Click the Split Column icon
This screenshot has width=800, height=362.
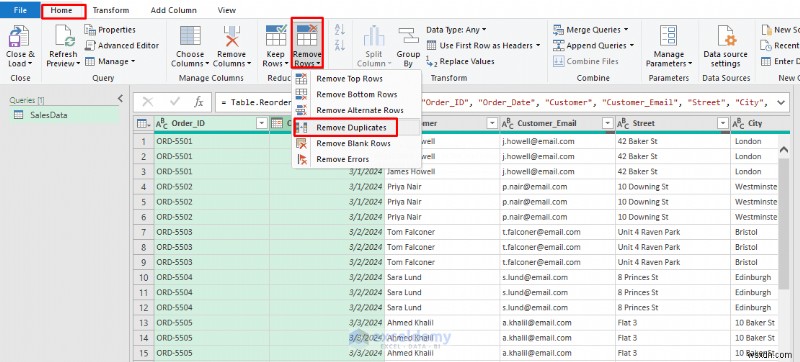tap(374, 36)
